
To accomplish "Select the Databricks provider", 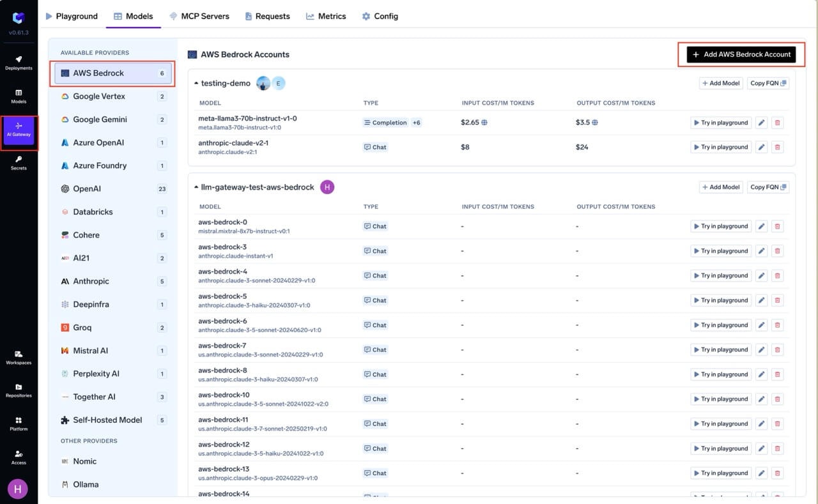I will tap(113, 211).
